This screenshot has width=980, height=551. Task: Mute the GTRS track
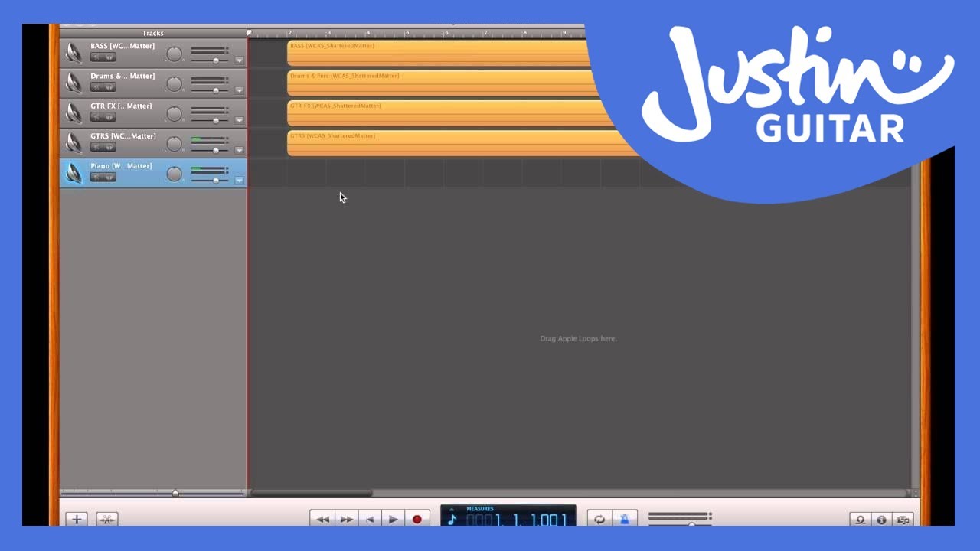pos(96,147)
